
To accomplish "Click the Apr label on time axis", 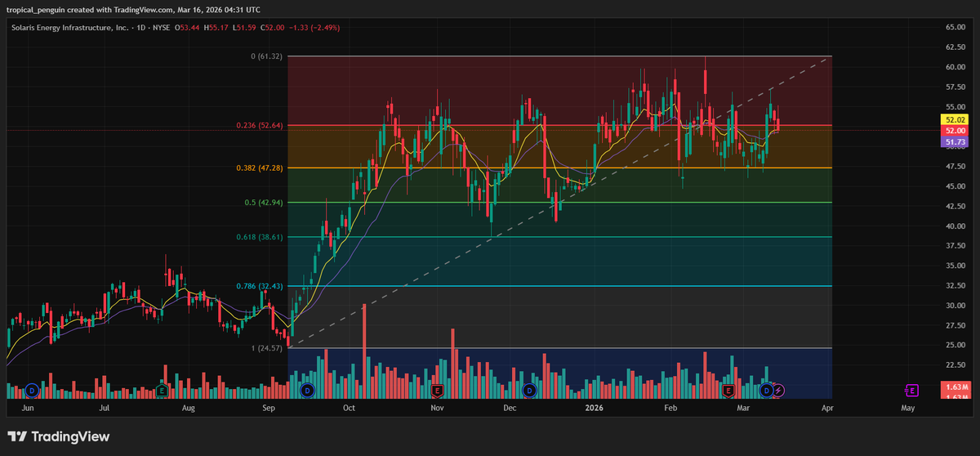I will click(x=827, y=406).
